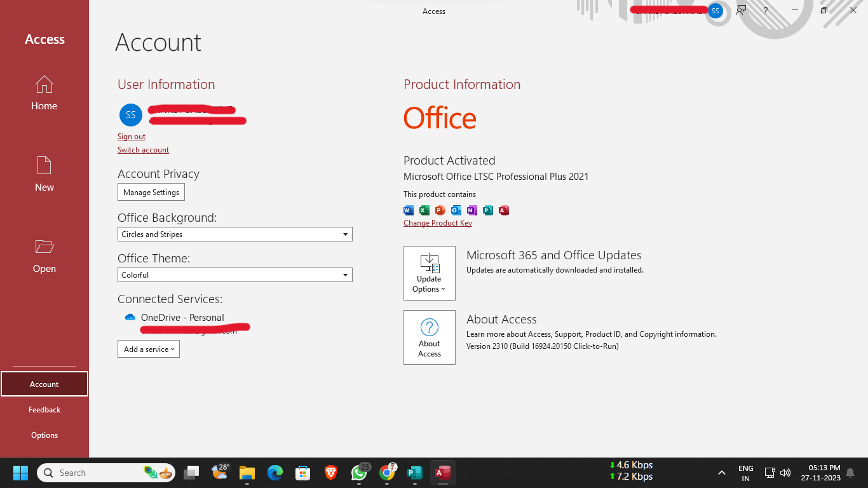Viewport: 868px width, 488px height.
Task: Open the Help question mark icon
Action: tap(766, 11)
